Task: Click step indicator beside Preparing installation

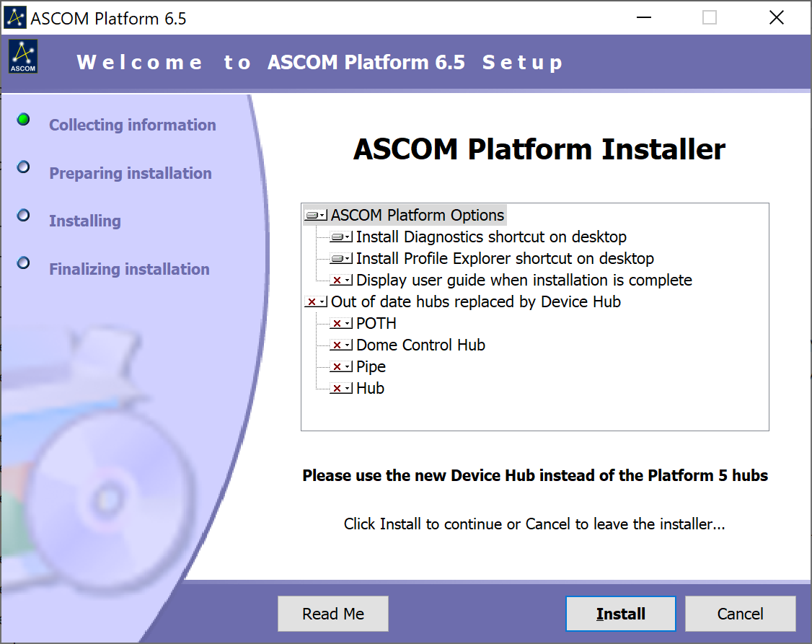Action: click(23, 167)
